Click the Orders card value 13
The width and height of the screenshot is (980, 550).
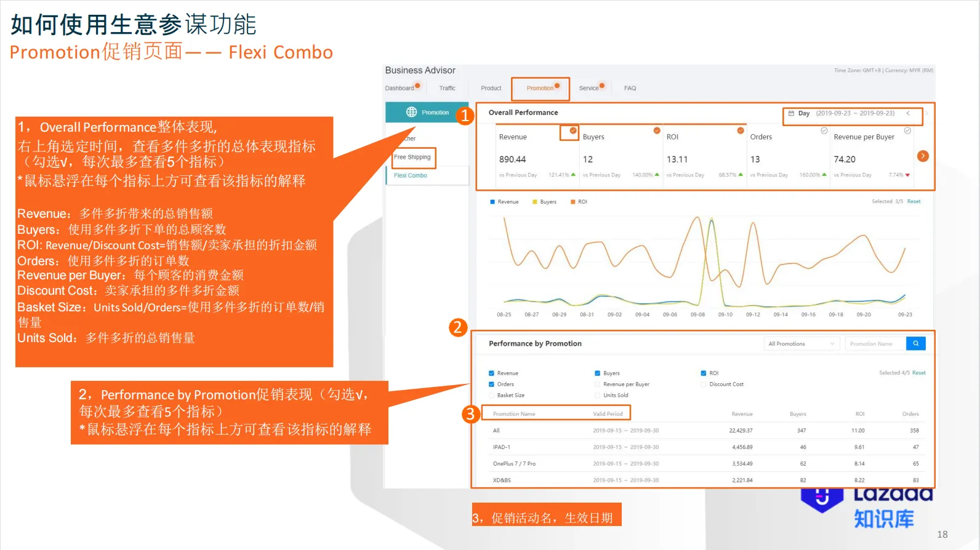tap(755, 159)
